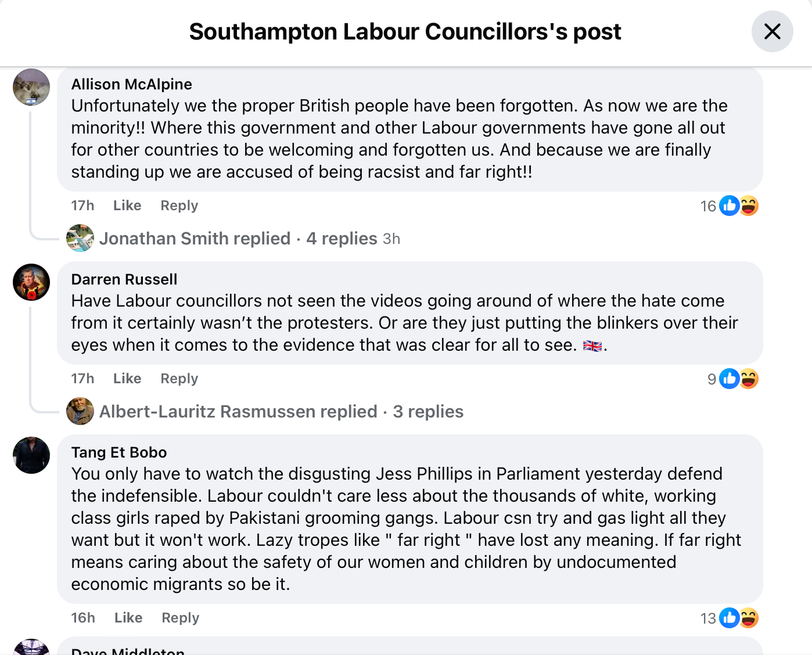
Task: Open Allison McAlpine's profile picture
Action: (31, 87)
